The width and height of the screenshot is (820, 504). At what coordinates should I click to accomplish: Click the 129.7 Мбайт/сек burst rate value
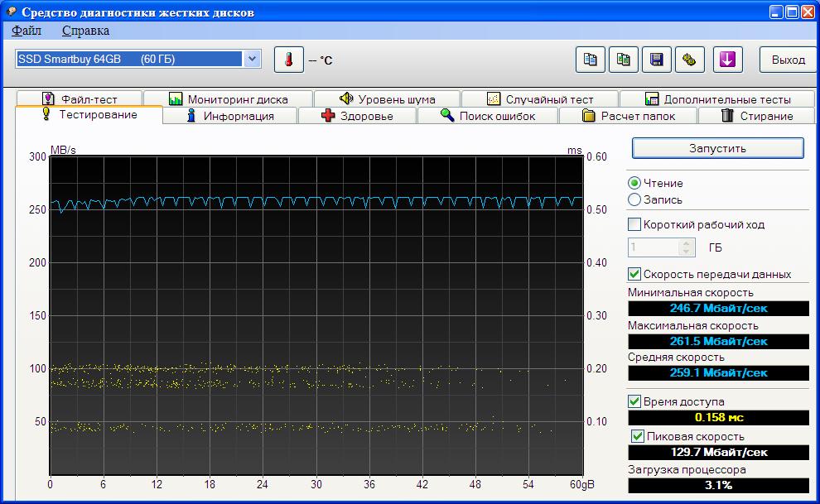click(718, 453)
